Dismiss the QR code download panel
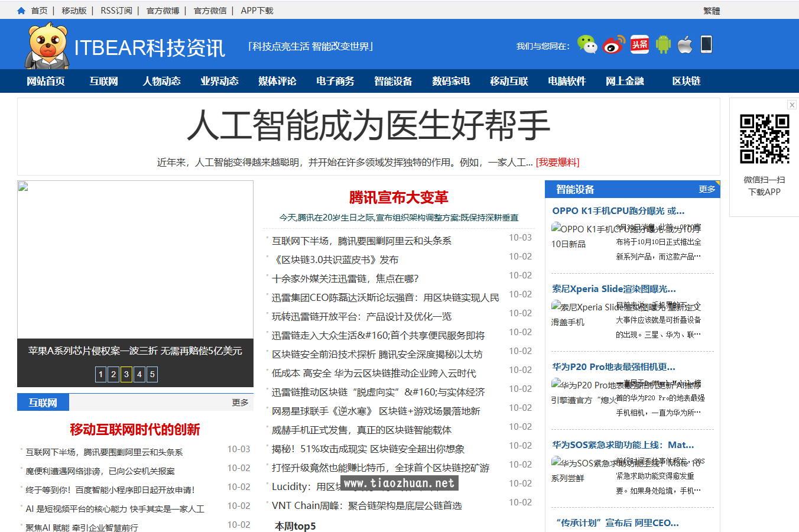Image resolution: width=799 pixels, height=532 pixels. [792, 105]
